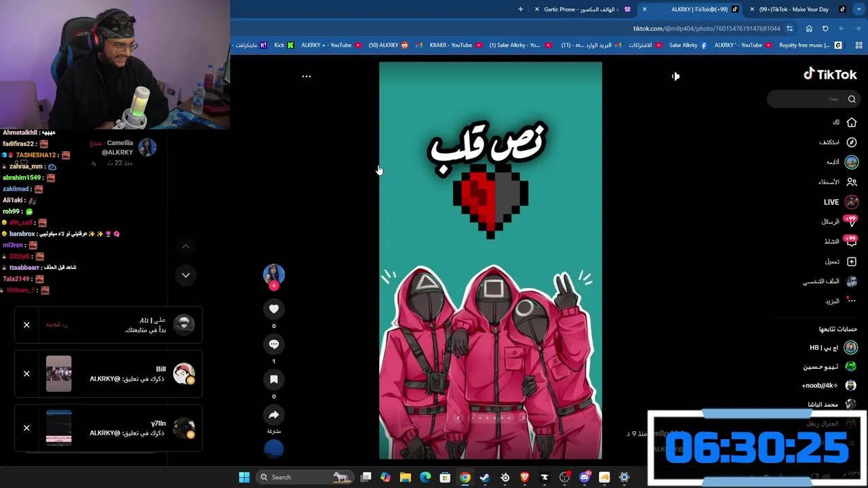Viewport: 868px width, 488px height.
Task: Open the three-dots options menu on the post
Action: point(307,76)
